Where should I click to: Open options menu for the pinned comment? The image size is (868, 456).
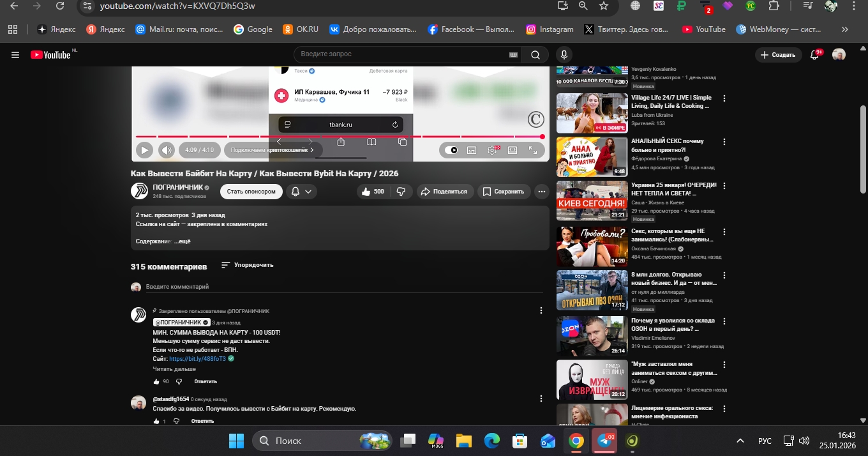point(541,311)
